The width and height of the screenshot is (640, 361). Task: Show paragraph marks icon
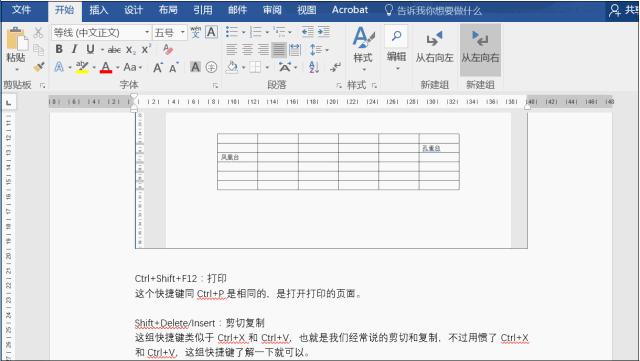click(x=336, y=67)
